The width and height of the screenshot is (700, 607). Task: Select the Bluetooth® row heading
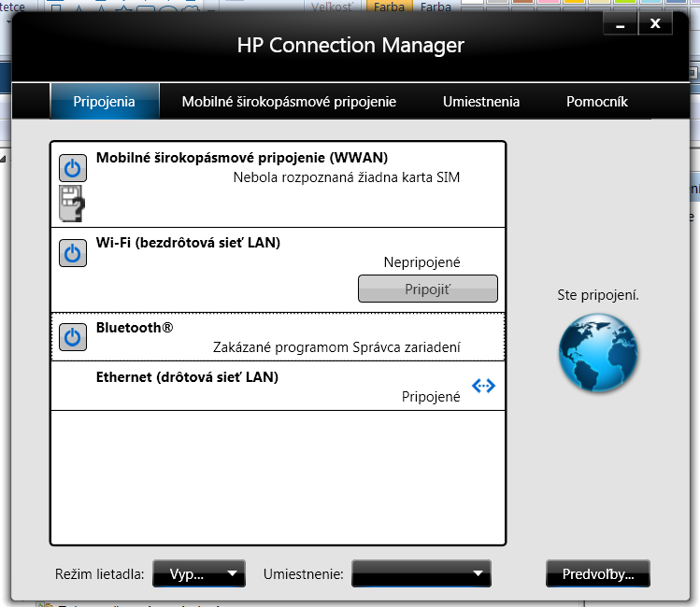click(x=135, y=328)
